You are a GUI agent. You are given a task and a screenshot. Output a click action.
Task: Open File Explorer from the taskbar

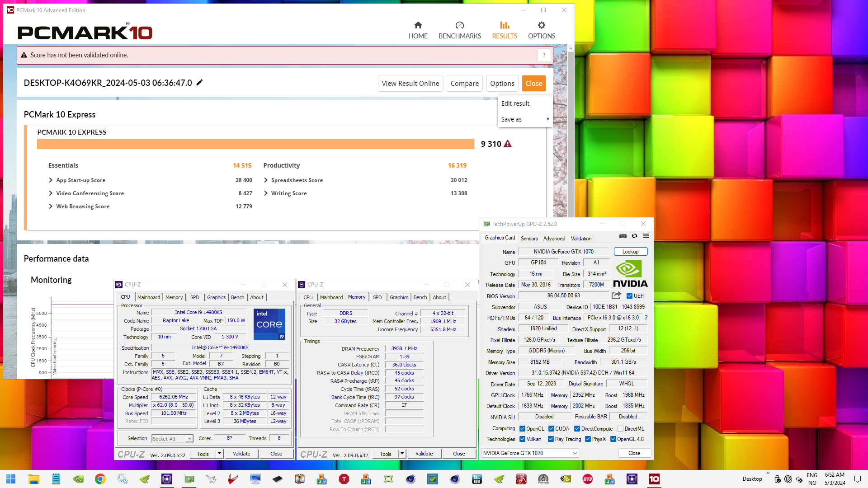point(34,479)
